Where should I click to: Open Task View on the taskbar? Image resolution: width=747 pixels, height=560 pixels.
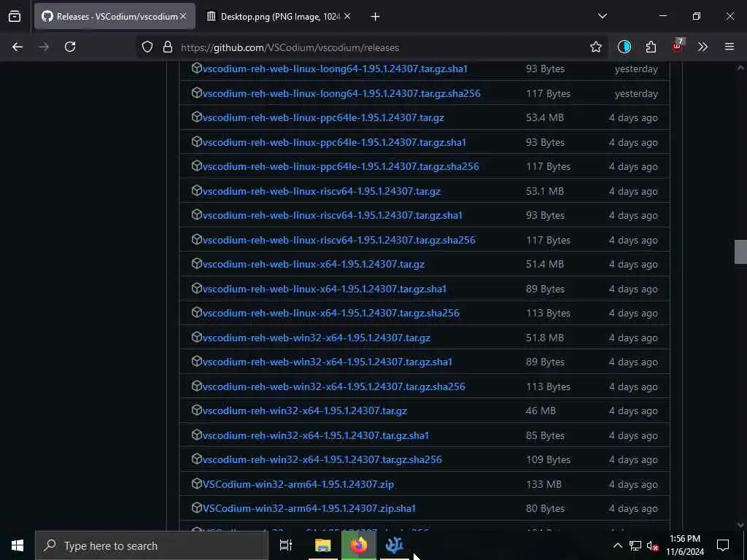click(x=285, y=545)
